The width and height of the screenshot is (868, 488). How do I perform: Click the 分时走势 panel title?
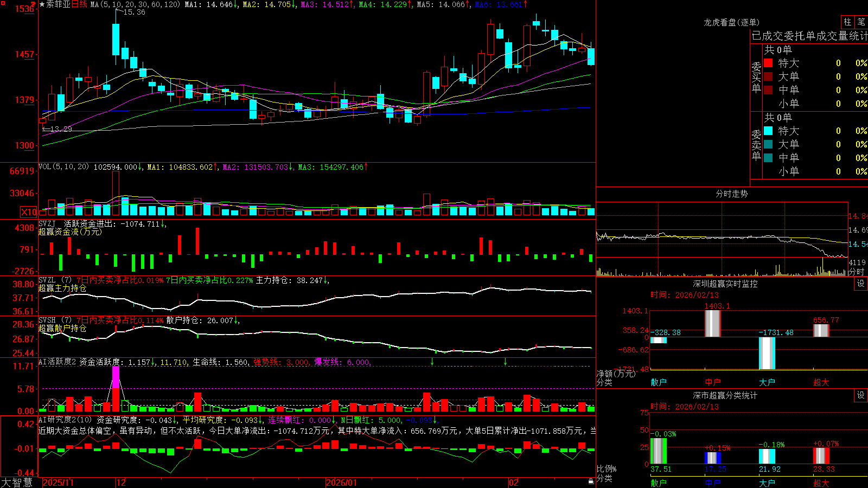(731, 194)
